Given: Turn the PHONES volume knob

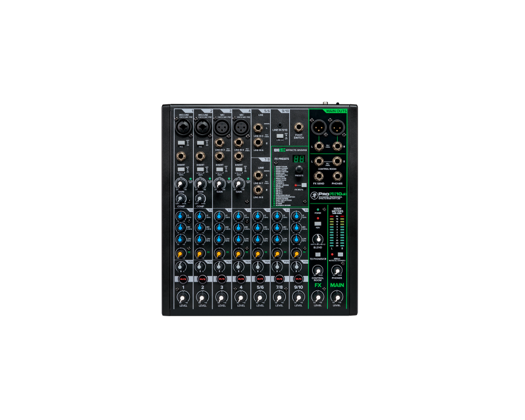Looking at the screenshot, I should tap(337, 269).
